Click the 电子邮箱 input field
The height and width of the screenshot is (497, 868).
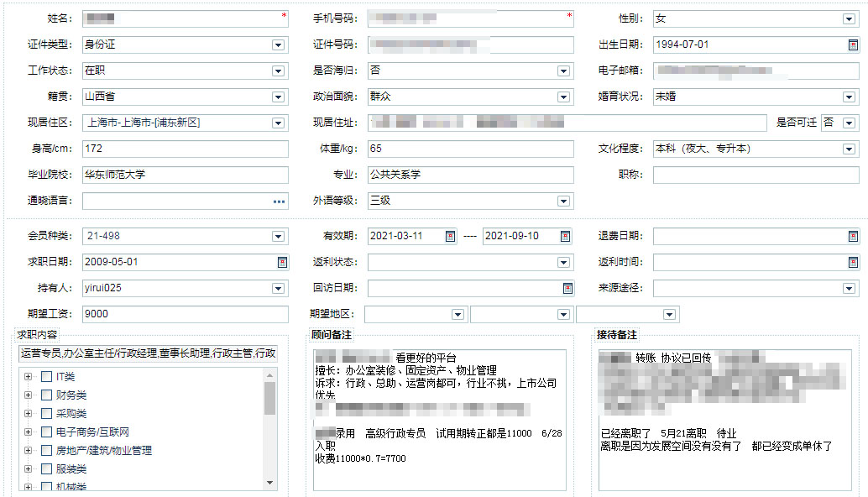[x=756, y=71]
